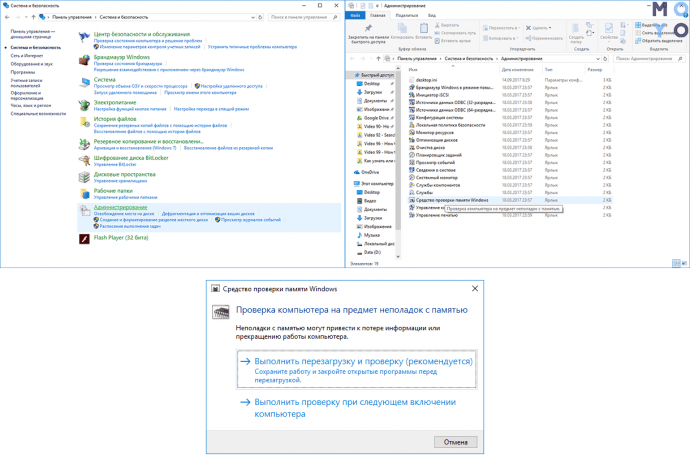Open recent locations dropdown in Control Panel
The height and width of the screenshot is (466, 690).
point(26,17)
